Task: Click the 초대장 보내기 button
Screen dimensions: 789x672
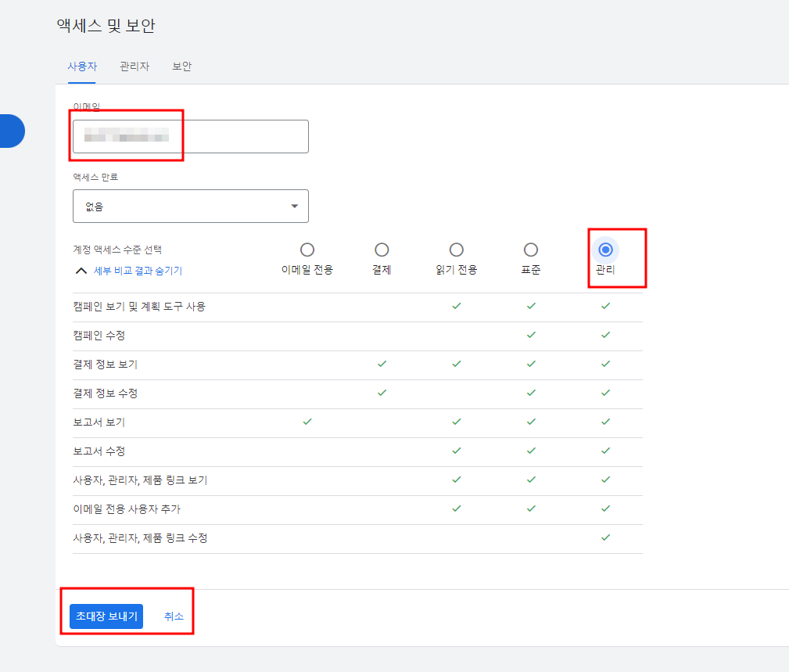Action: pos(106,616)
